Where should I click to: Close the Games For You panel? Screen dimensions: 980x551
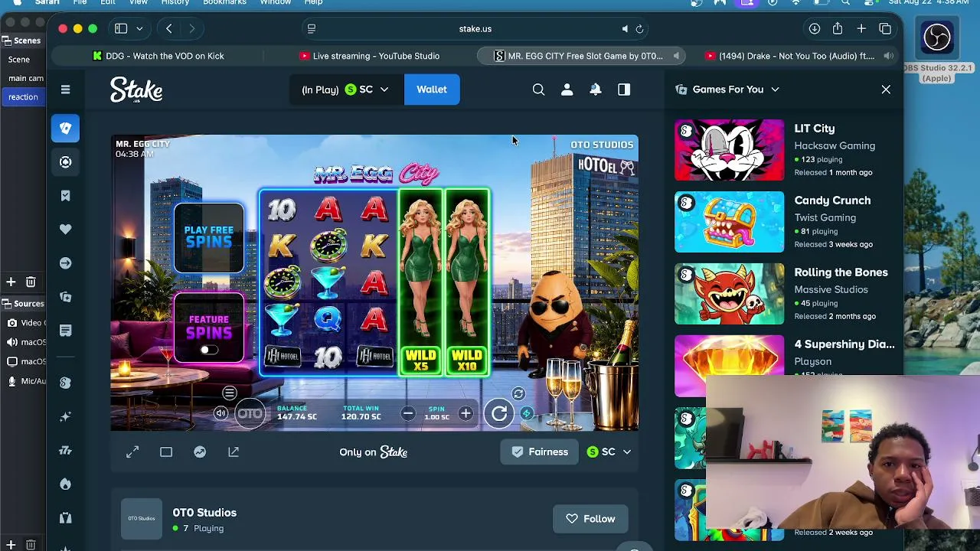[x=886, y=90]
